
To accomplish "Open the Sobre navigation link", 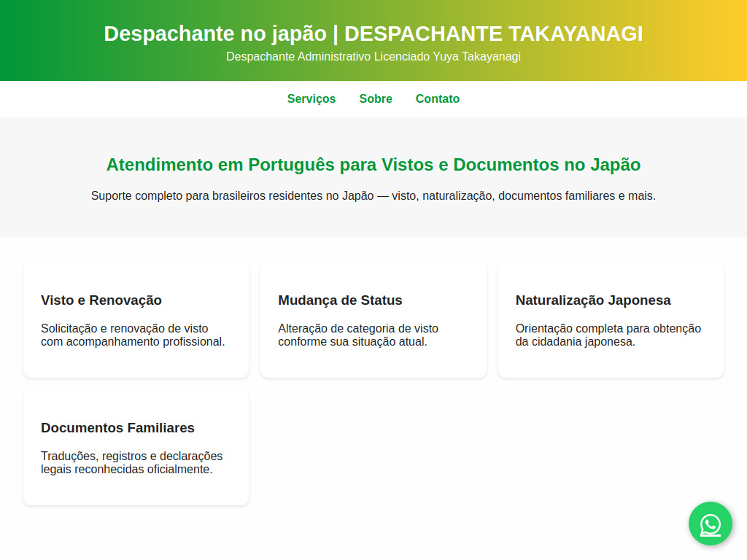I will click(x=376, y=99).
